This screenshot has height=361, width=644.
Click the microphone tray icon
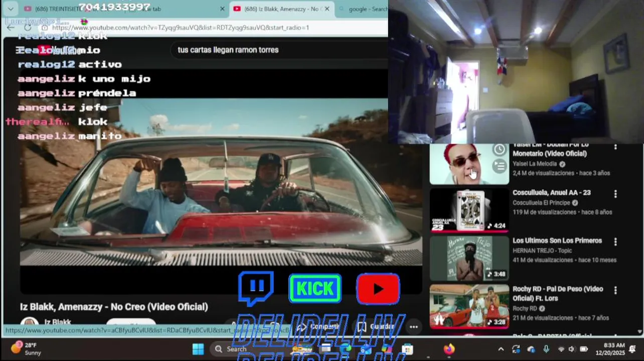(546, 349)
